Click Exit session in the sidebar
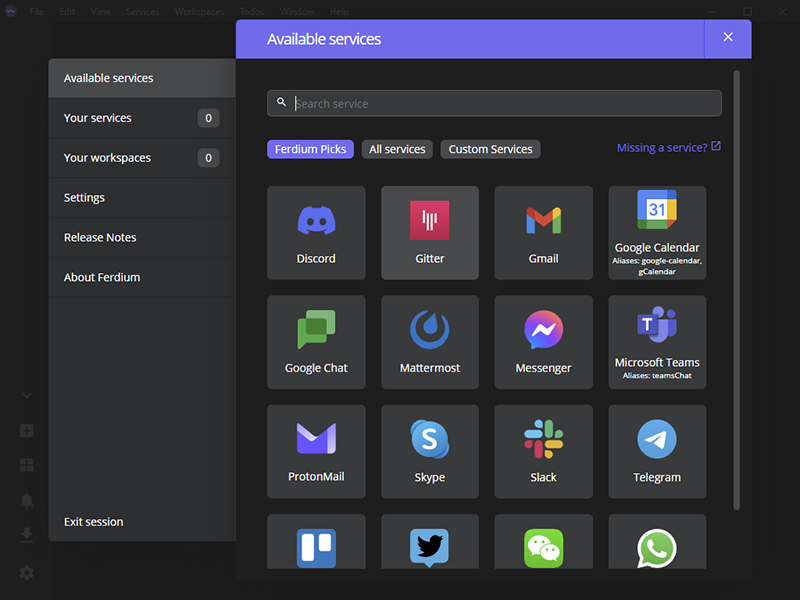 pyautogui.click(x=94, y=522)
